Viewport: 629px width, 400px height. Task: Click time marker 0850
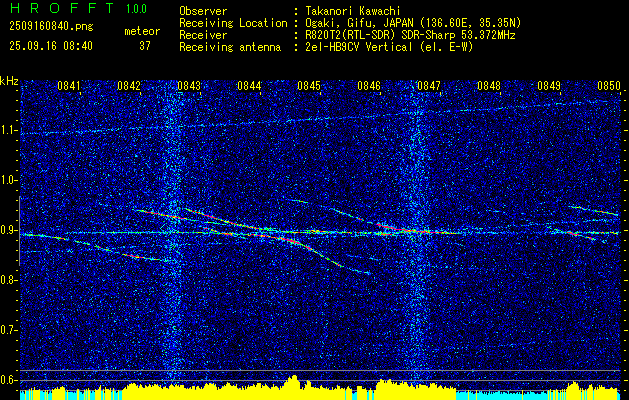click(609, 86)
